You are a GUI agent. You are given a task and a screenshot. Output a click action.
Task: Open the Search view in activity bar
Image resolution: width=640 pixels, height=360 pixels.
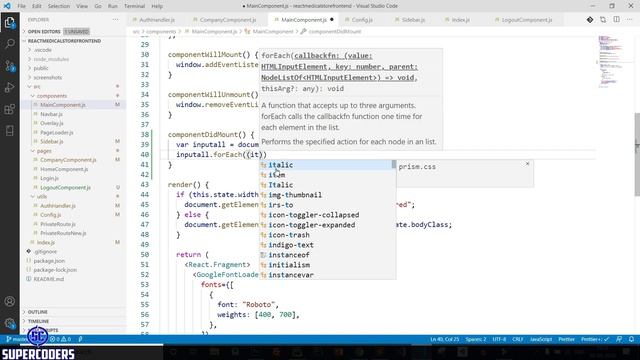(9, 43)
